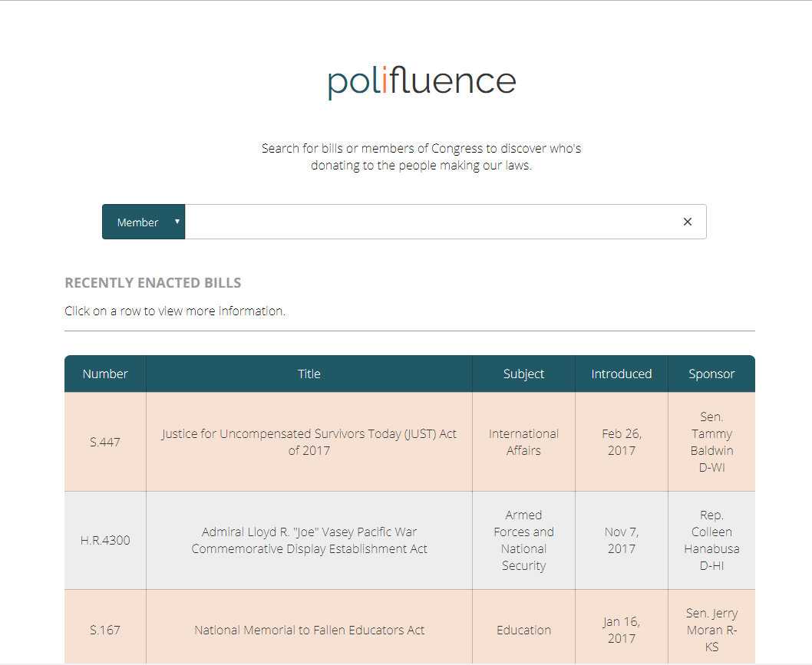The width and height of the screenshot is (812, 665).
Task: Select the Sponsor column header
Action: [711, 374]
